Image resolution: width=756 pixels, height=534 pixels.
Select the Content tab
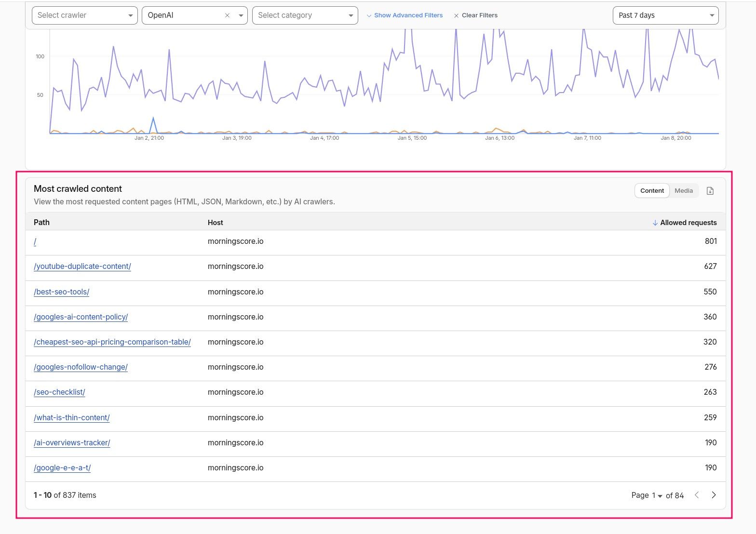tap(652, 191)
